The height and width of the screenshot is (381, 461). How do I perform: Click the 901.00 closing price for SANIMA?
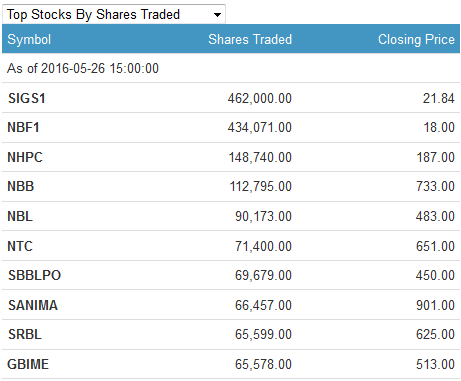coord(435,305)
